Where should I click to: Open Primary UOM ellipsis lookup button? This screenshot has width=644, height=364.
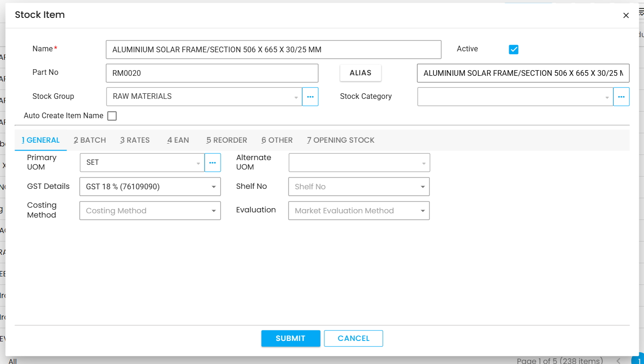click(x=213, y=162)
